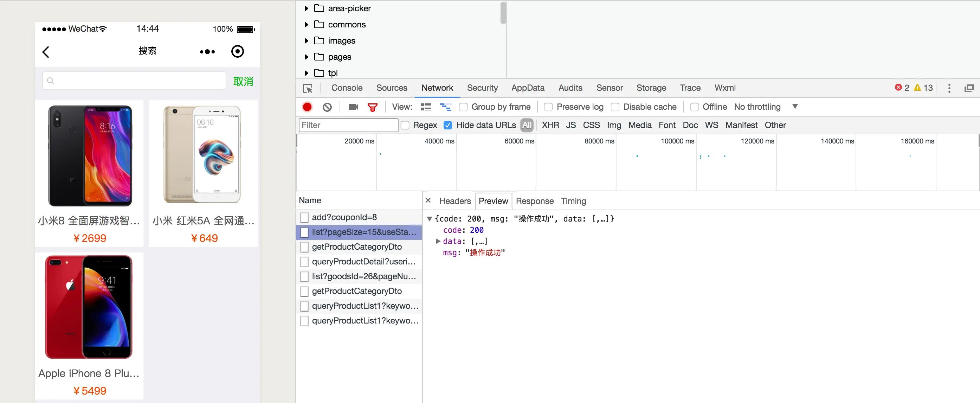Go to the AppData tab
This screenshot has width=980, height=403.
coord(528,88)
